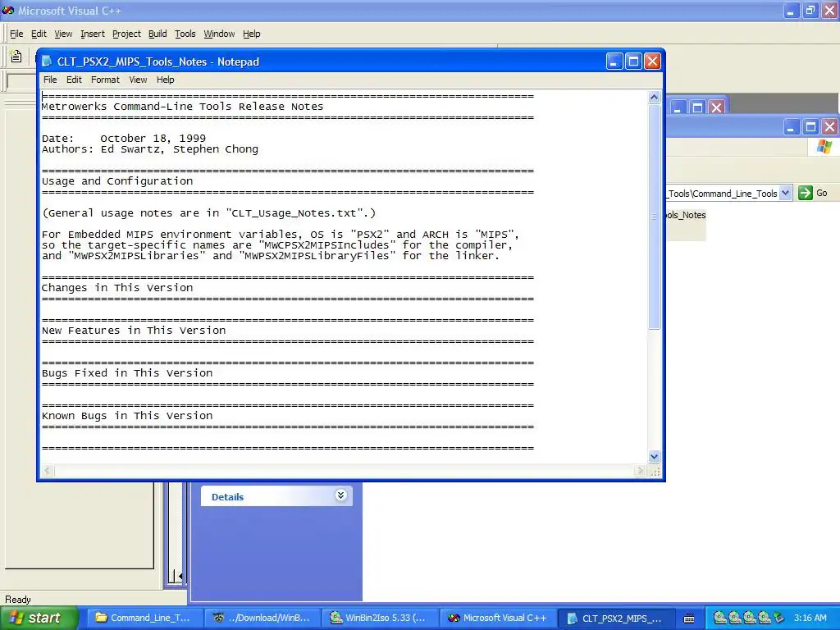Open Notepad Help menu
This screenshot has width=840, height=630.
(x=165, y=80)
